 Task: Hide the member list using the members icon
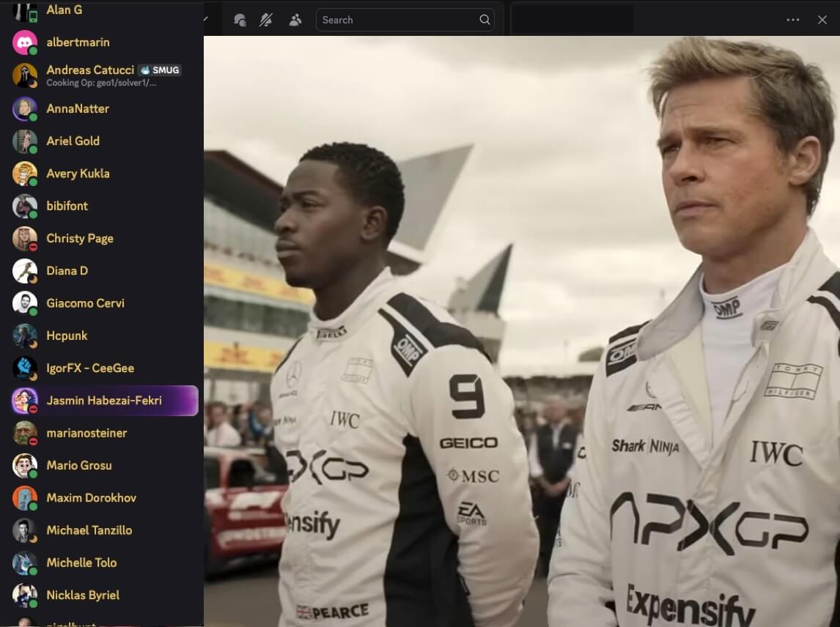coord(295,20)
